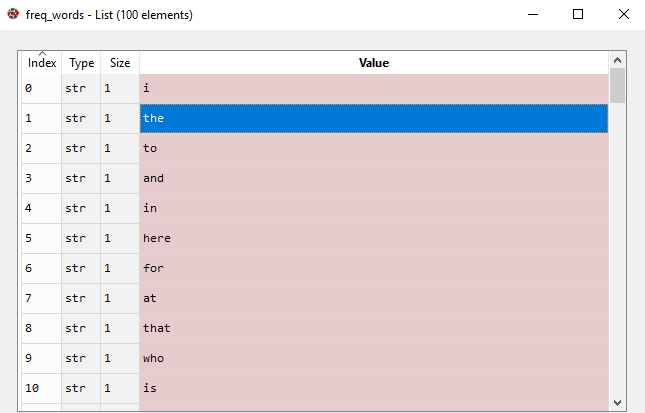Viewport: 645px width, 413px height.
Task: Click the Type column header
Action: pyautogui.click(x=81, y=63)
